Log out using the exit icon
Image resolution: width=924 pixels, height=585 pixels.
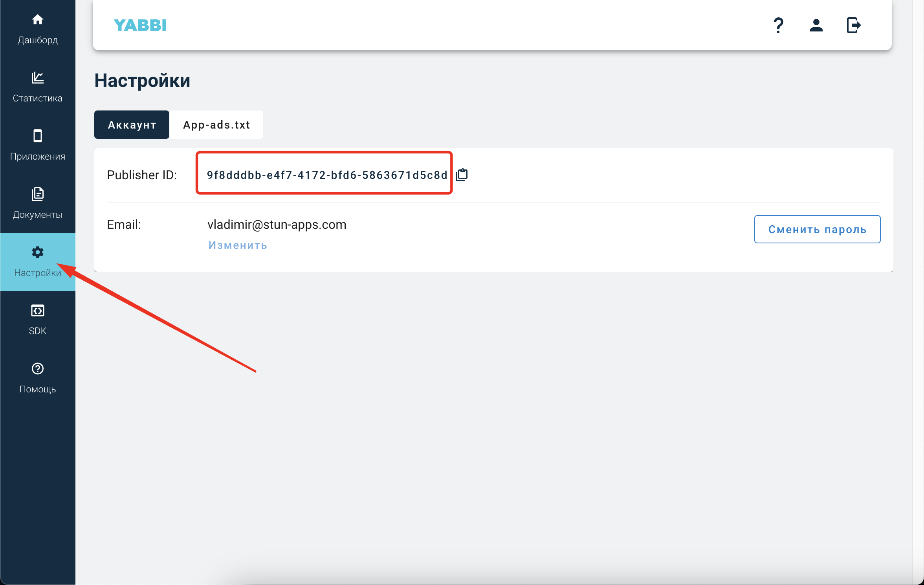pos(853,26)
